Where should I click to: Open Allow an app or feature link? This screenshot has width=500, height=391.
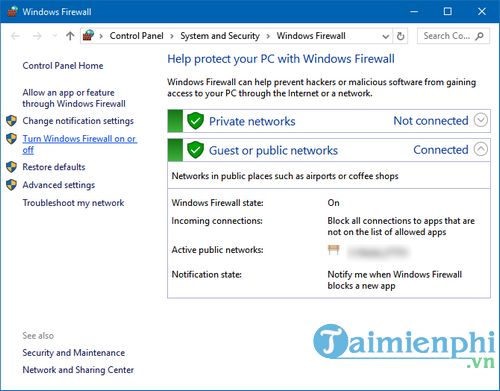(x=74, y=98)
